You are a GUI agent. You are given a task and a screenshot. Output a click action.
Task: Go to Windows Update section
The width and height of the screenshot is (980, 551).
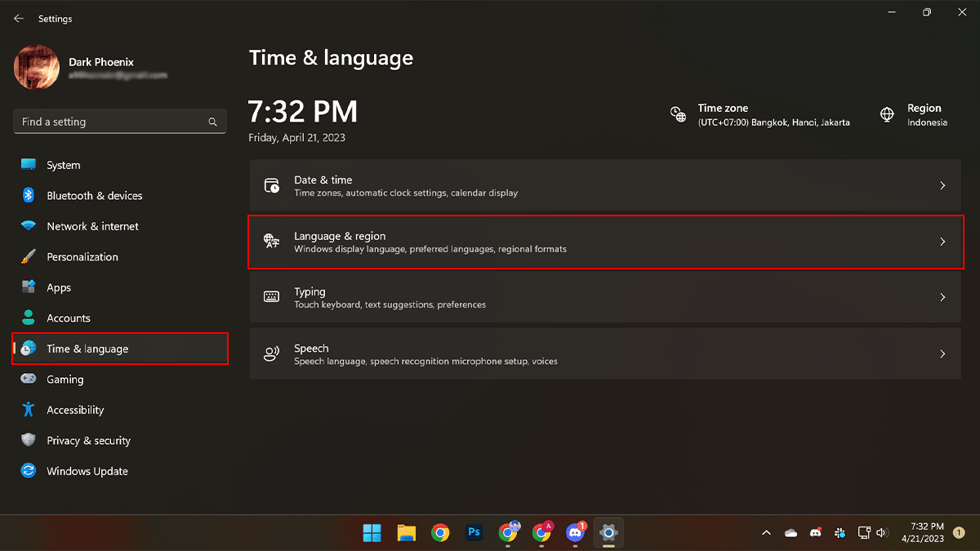87,471
